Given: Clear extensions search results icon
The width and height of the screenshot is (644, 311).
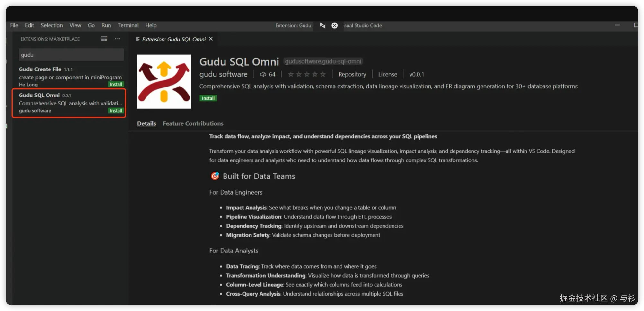Looking at the screenshot, I should click(x=104, y=39).
